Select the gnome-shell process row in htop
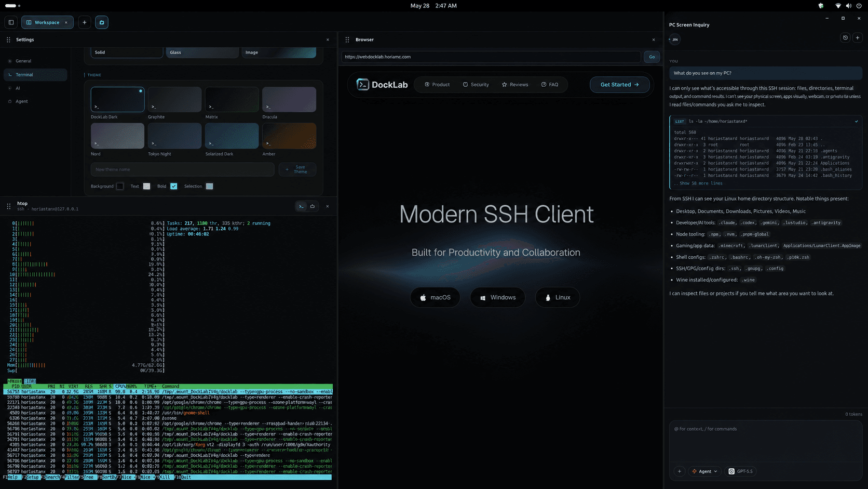This screenshot has height=489, width=868. pos(168,413)
